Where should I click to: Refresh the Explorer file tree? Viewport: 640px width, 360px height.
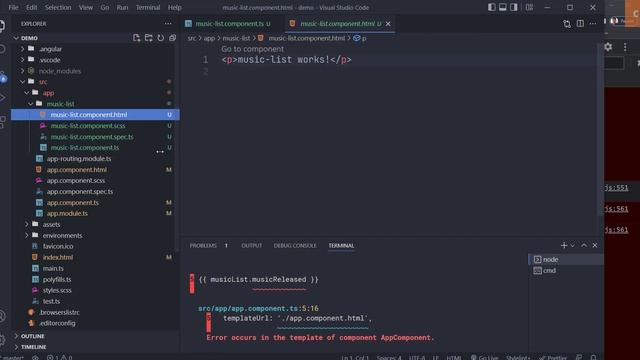coord(161,38)
